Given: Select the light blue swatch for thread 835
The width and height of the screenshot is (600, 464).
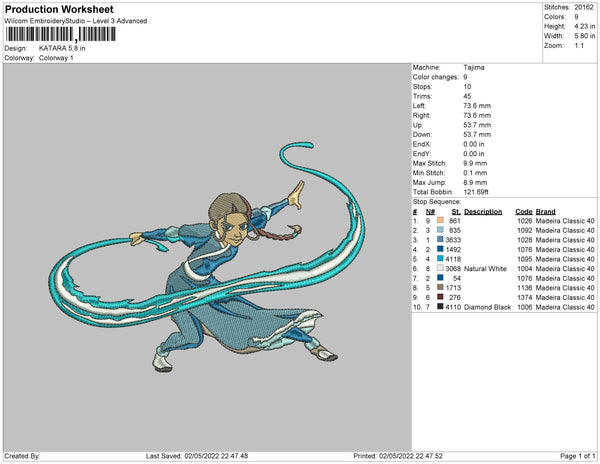Looking at the screenshot, I should pyautogui.click(x=440, y=230).
